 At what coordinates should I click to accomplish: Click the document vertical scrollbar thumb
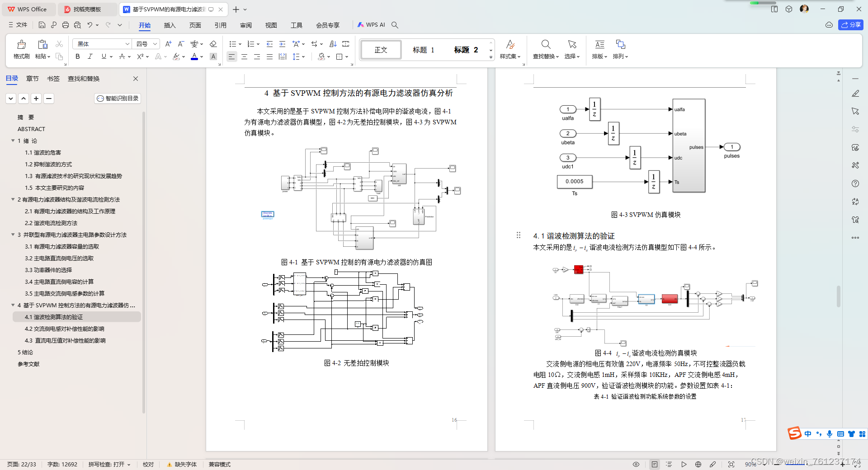(x=838, y=296)
